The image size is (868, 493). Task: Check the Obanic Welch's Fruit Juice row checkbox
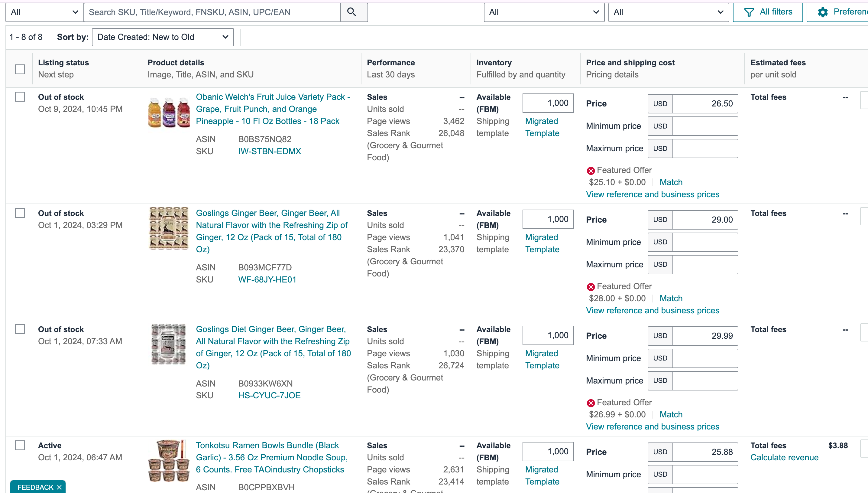coord(20,97)
